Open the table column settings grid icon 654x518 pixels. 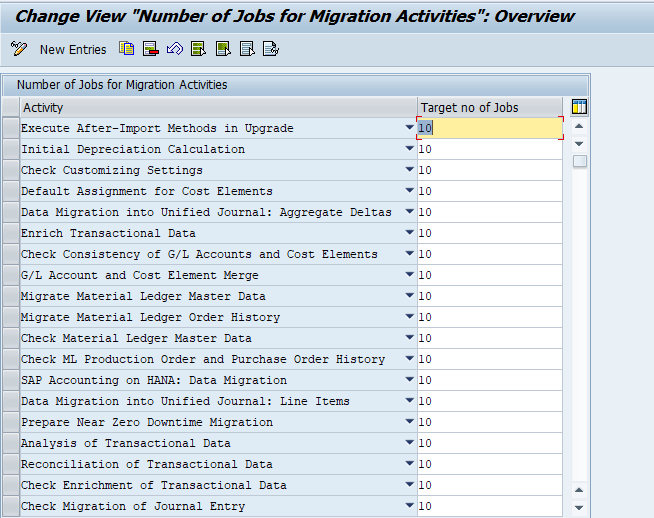(579, 107)
